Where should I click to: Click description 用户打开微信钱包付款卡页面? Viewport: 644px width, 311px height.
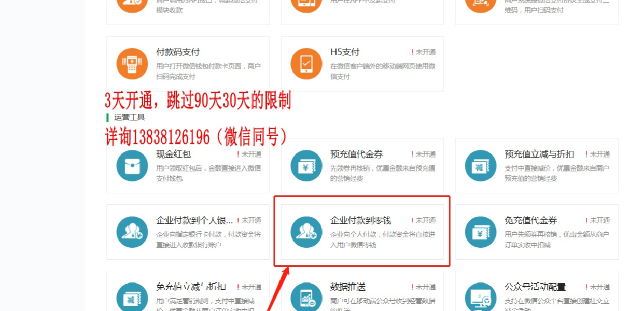point(208,71)
